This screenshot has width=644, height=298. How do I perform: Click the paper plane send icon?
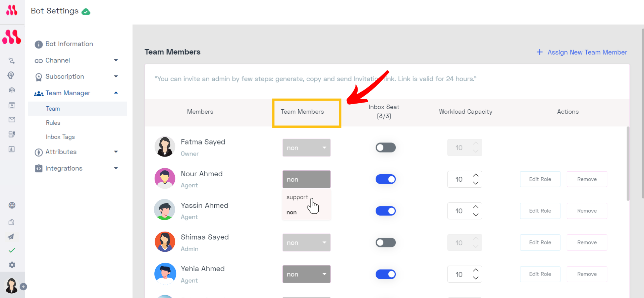click(11, 237)
